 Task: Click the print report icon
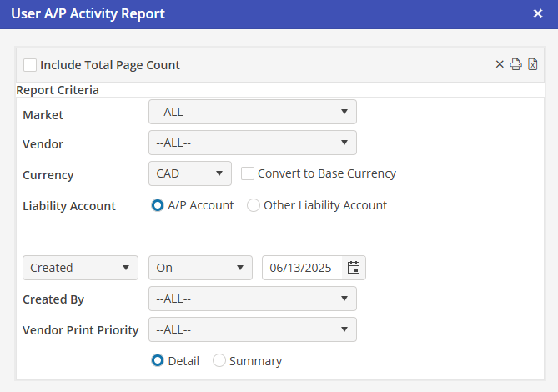tap(515, 65)
